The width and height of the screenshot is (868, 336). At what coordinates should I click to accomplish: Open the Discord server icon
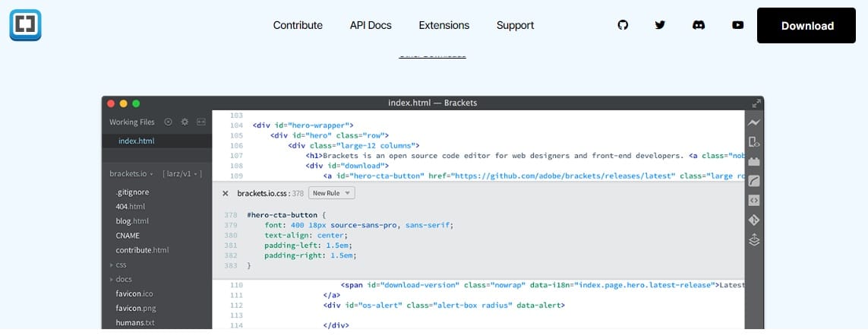(x=699, y=25)
